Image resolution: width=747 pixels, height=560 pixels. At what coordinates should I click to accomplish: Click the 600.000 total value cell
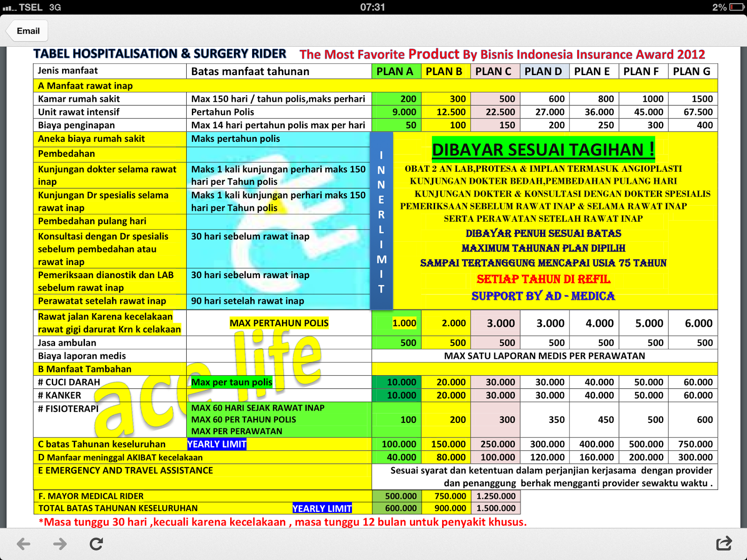[x=396, y=508]
